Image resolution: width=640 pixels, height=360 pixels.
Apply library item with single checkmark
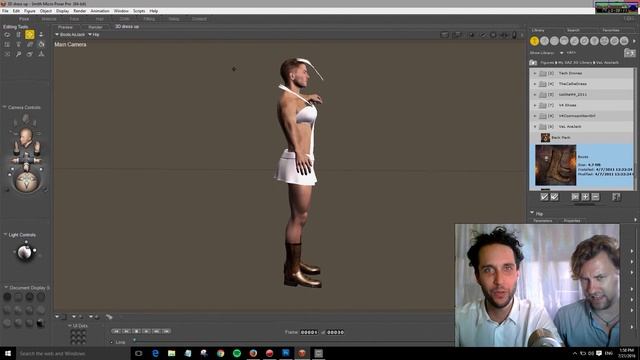pos(544,197)
